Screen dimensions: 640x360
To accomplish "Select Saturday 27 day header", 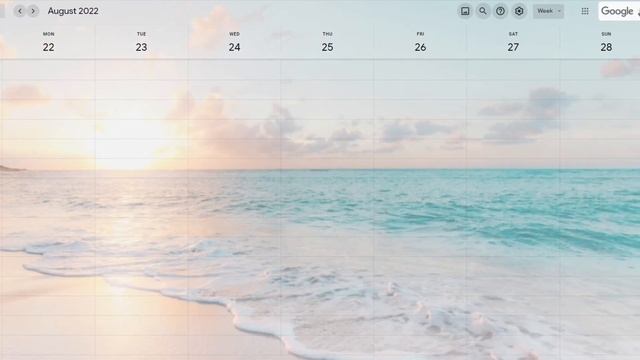I will [x=513, y=43].
